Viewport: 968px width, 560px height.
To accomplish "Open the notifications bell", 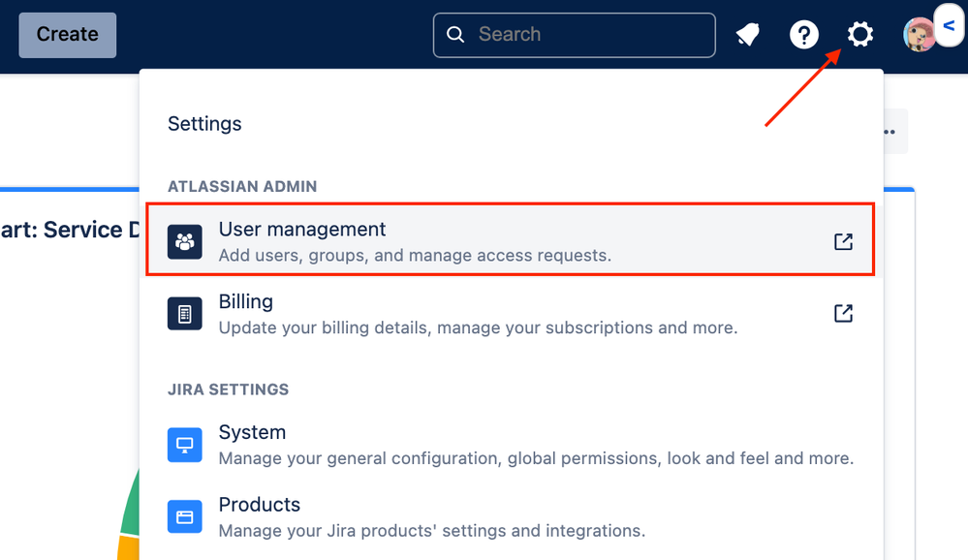I will (748, 35).
